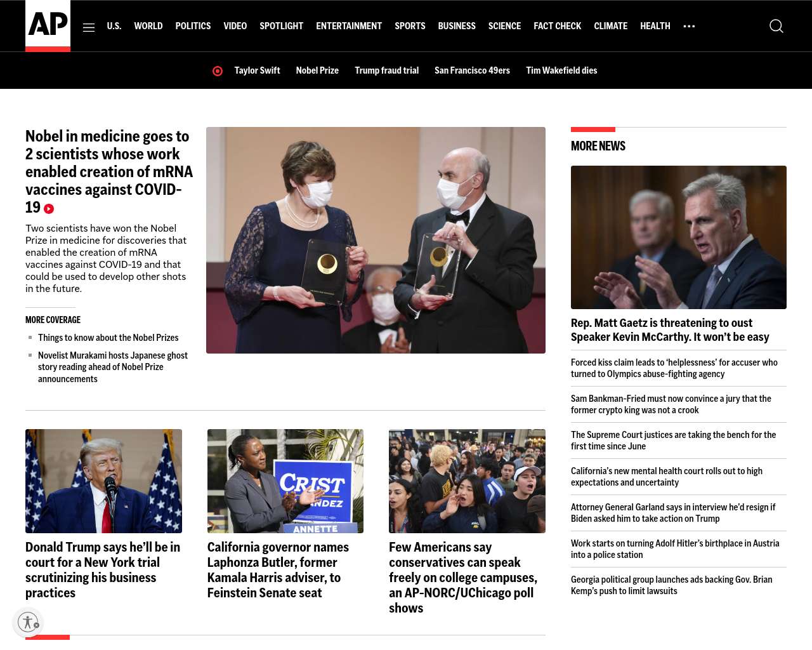Open the Climate section
This screenshot has height=650, width=812.
610,26
